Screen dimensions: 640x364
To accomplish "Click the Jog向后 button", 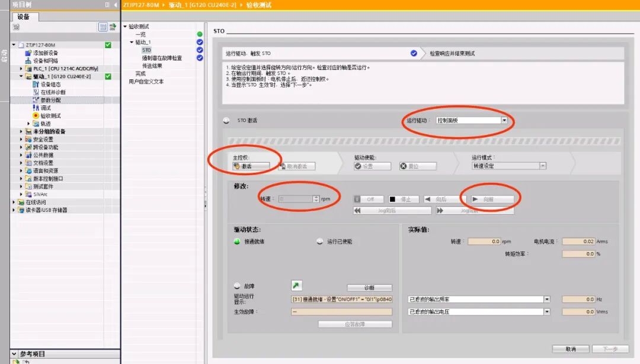I will click(x=392, y=211).
